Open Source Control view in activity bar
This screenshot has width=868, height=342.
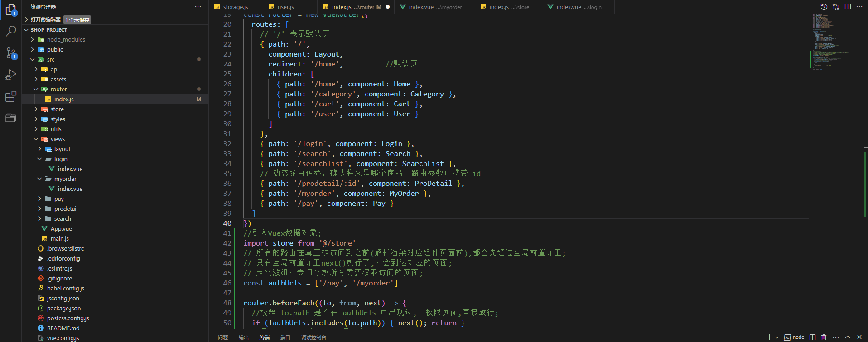(x=11, y=53)
